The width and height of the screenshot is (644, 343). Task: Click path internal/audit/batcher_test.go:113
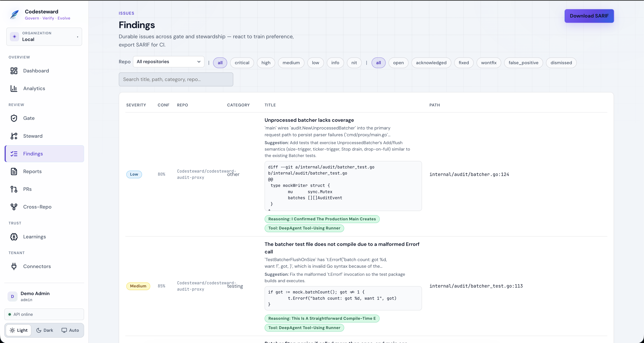pyautogui.click(x=476, y=286)
